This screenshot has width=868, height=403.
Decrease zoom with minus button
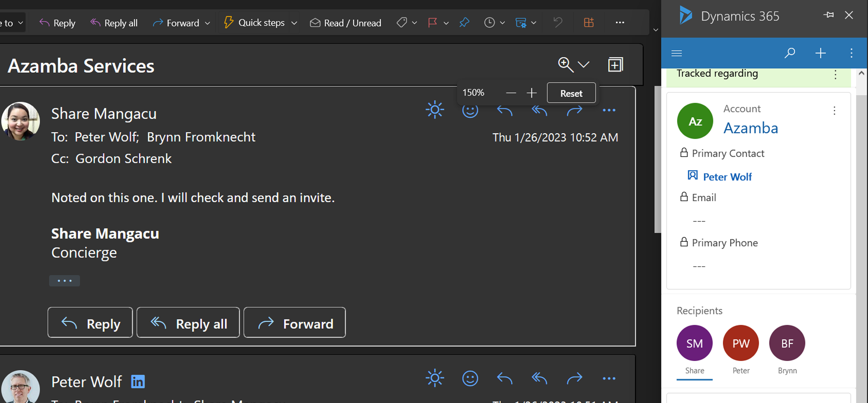click(x=511, y=93)
